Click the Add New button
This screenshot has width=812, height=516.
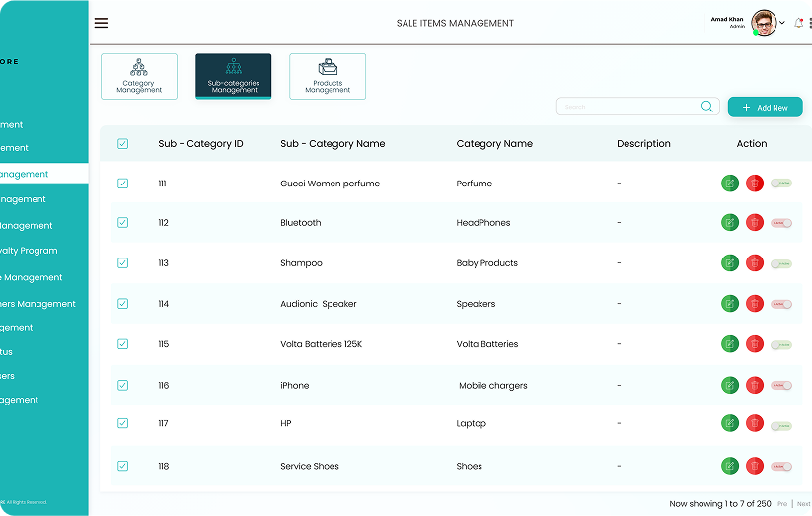pos(765,107)
